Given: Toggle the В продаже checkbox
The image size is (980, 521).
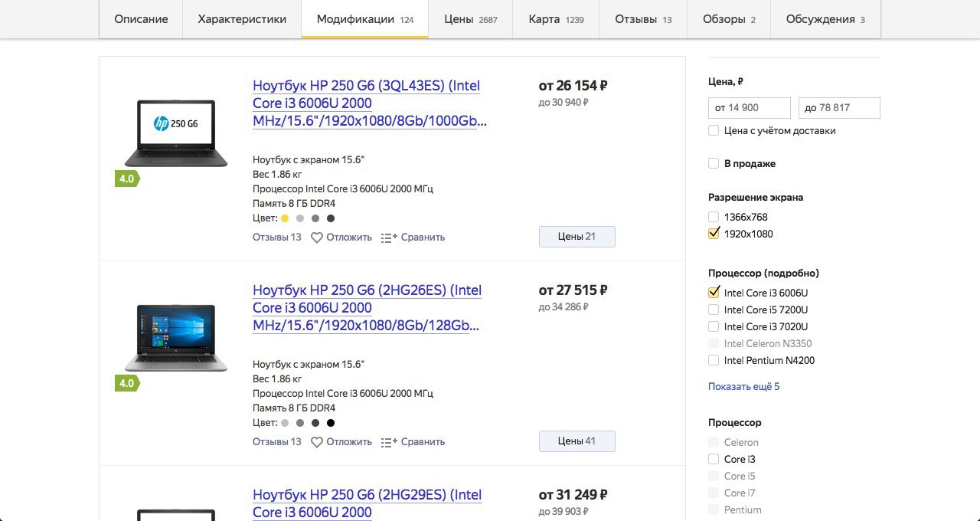Looking at the screenshot, I should (714, 164).
